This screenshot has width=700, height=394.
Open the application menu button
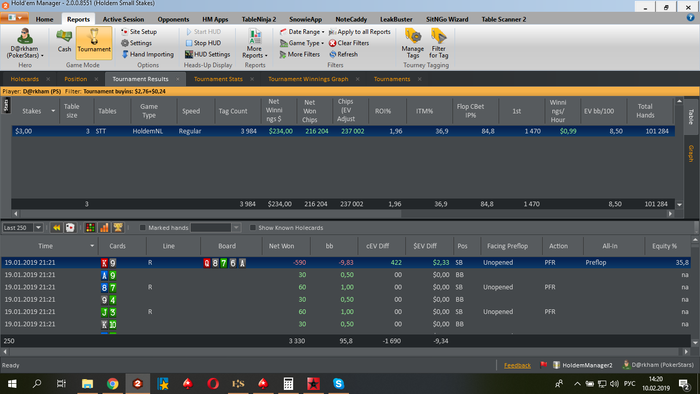[14, 18]
